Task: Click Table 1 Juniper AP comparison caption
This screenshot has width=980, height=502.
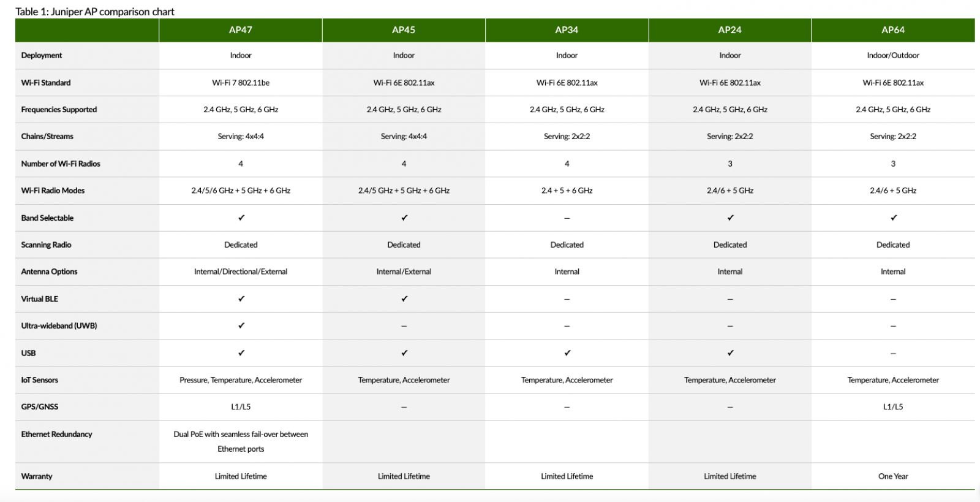Action: (x=95, y=12)
